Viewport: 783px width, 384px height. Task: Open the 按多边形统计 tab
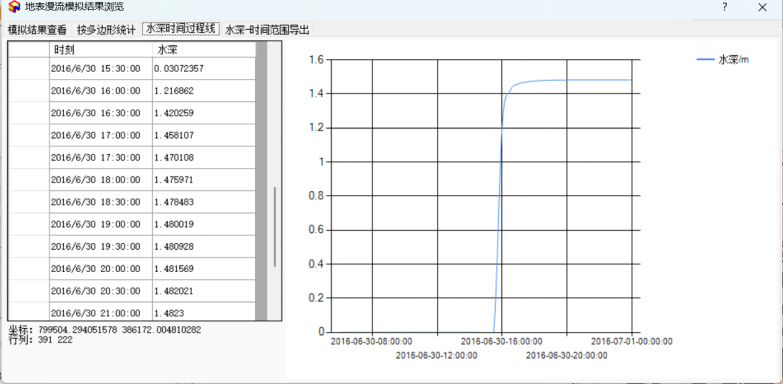click(106, 30)
